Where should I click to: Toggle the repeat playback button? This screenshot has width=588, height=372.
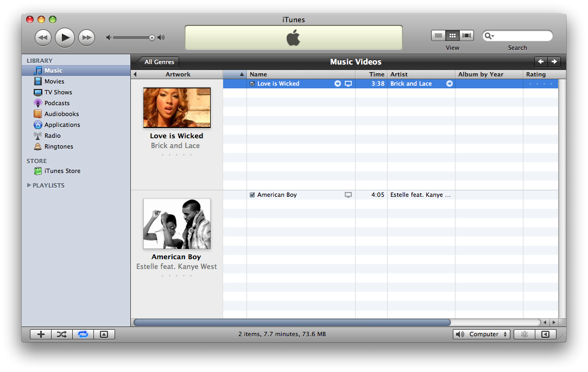click(x=83, y=334)
